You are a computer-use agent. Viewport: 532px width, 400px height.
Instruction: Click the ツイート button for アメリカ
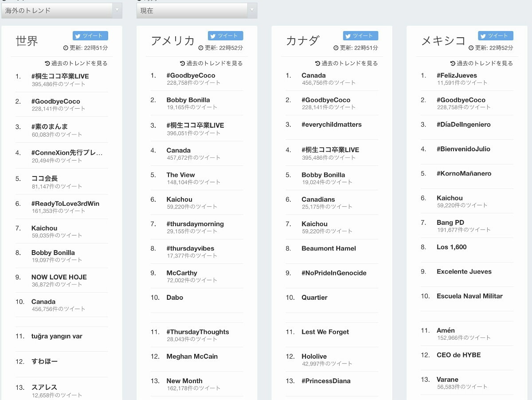tap(226, 36)
